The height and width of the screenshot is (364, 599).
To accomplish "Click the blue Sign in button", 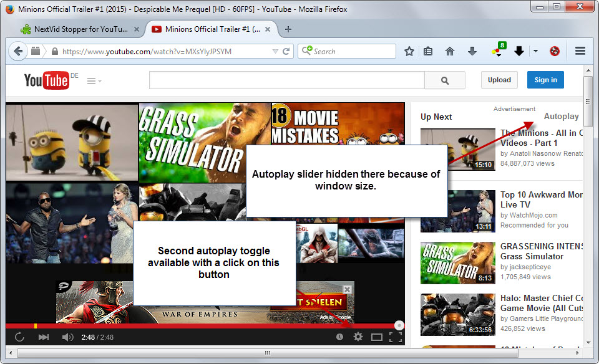I will coord(545,80).
